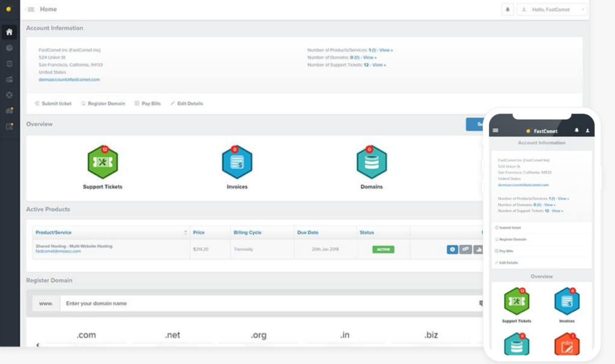Click the green ACTIVE status badge
This screenshot has height=364, width=615.
383,249
